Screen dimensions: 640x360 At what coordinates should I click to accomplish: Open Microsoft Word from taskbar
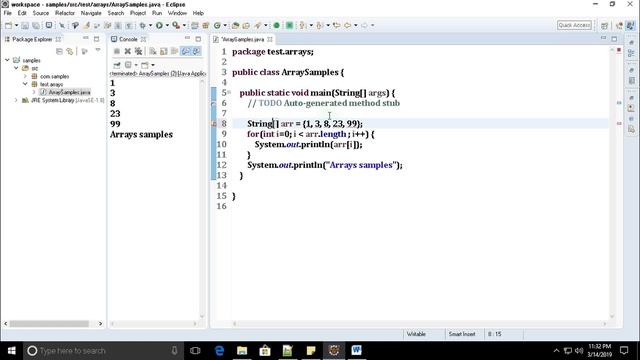coord(356,351)
